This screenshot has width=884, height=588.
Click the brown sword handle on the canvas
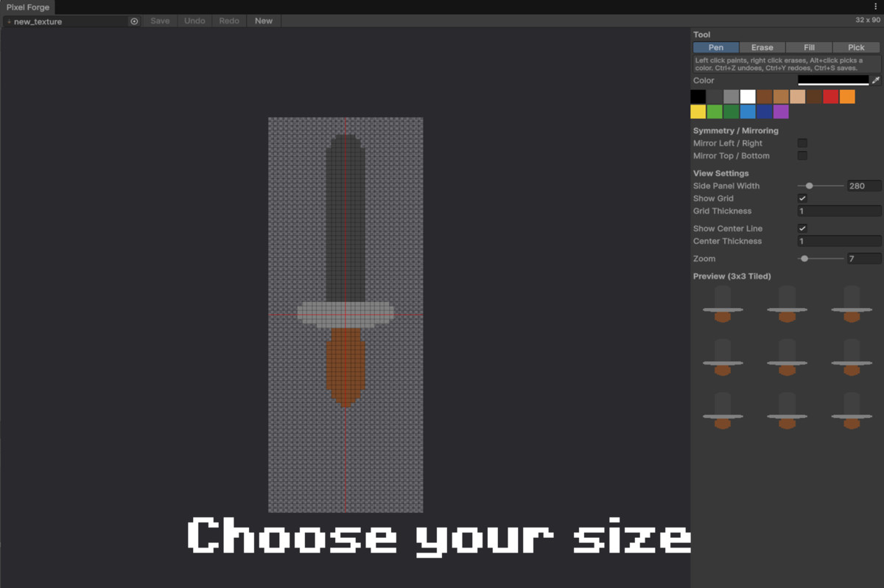coord(345,367)
